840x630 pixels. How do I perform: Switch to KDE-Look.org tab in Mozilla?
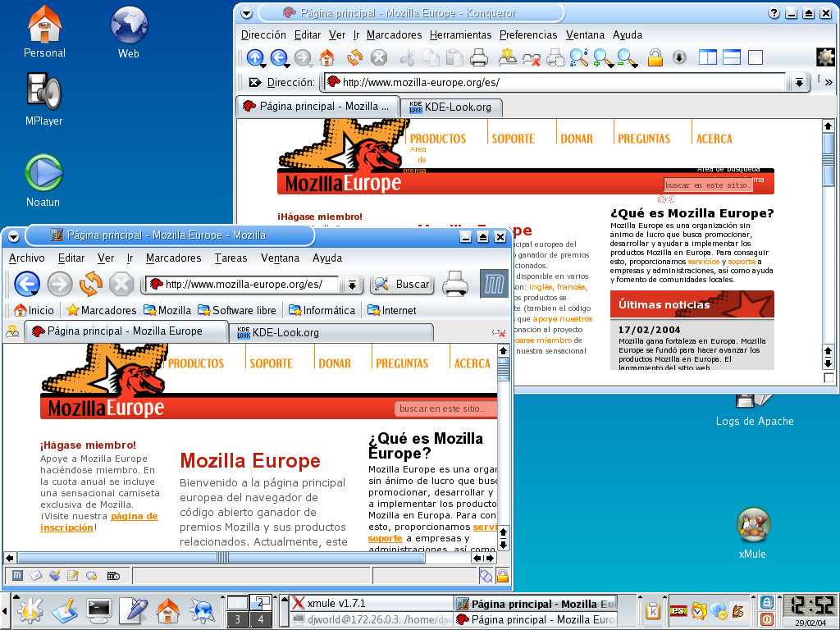(x=331, y=333)
